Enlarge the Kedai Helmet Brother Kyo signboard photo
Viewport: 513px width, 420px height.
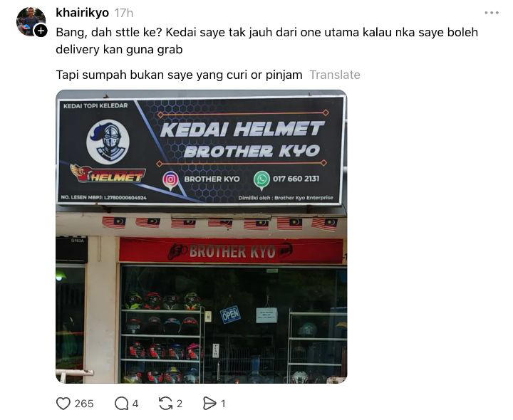click(201, 236)
